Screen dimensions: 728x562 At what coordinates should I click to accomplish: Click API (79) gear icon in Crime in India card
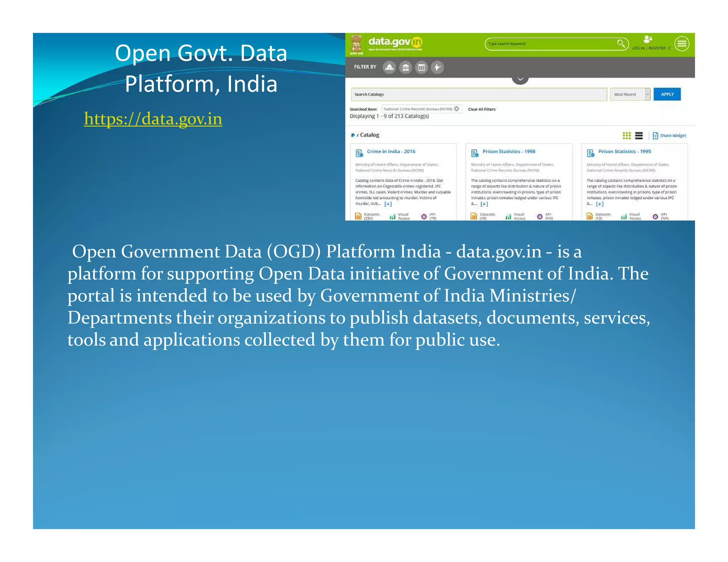pyautogui.click(x=424, y=217)
